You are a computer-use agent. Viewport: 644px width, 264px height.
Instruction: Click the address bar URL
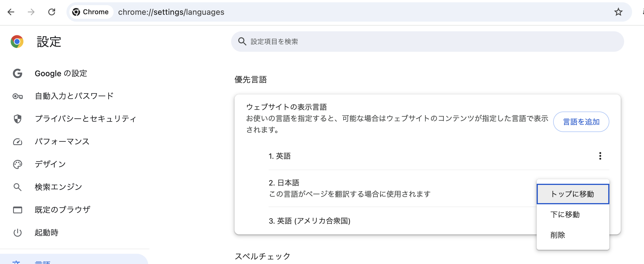[171, 12]
